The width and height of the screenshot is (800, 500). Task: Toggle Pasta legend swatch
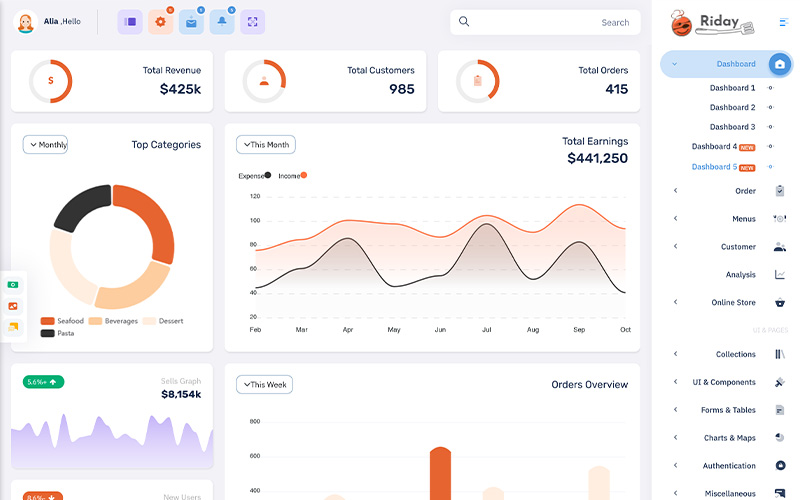pyautogui.click(x=47, y=333)
